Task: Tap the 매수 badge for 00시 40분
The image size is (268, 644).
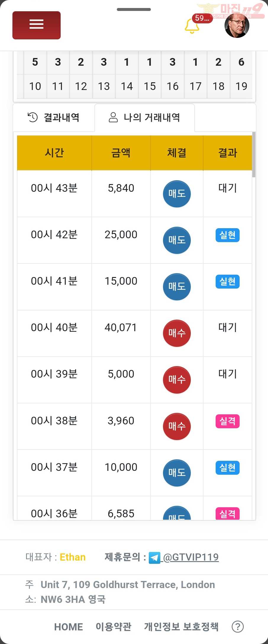Action: pyautogui.click(x=177, y=333)
